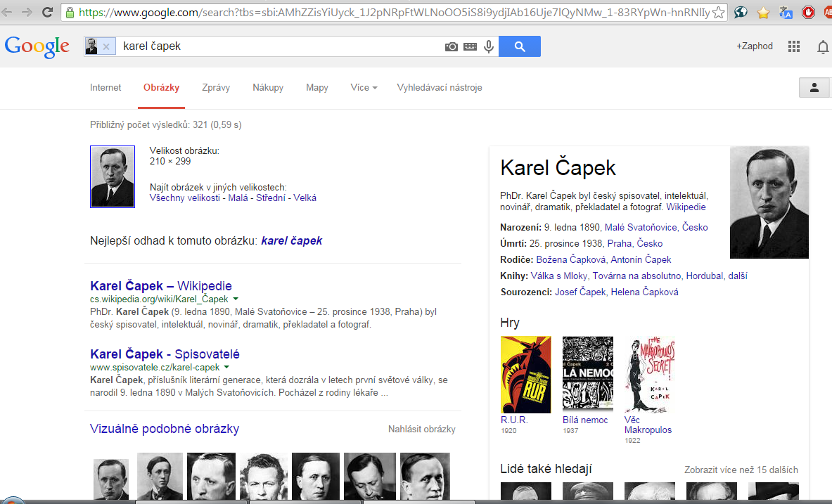Expand the Více dropdown menu
The width and height of the screenshot is (832, 504).
(x=364, y=88)
